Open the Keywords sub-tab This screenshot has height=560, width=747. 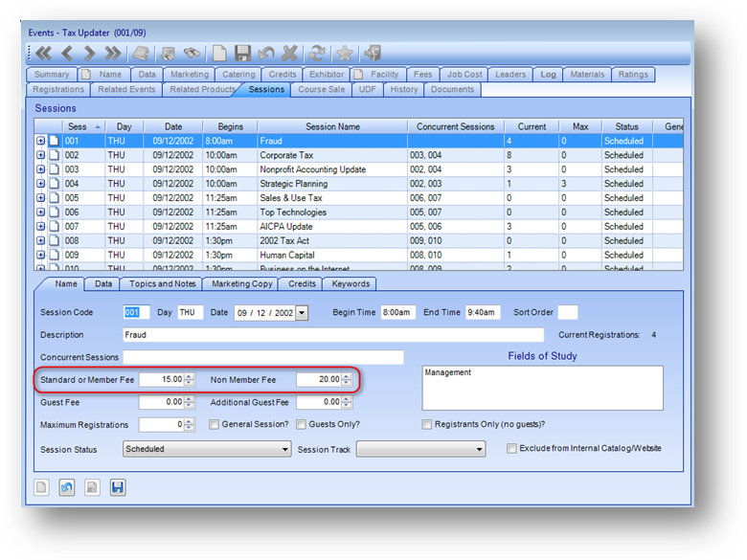(x=351, y=283)
